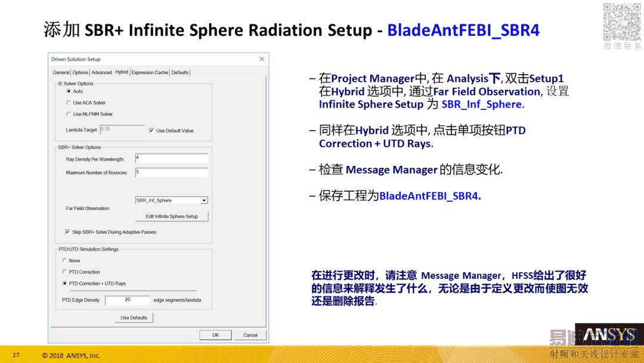Image resolution: width=644 pixels, height=363 pixels.
Task: Close the Driven Solution Setup dialog
Action: click(x=262, y=59)
